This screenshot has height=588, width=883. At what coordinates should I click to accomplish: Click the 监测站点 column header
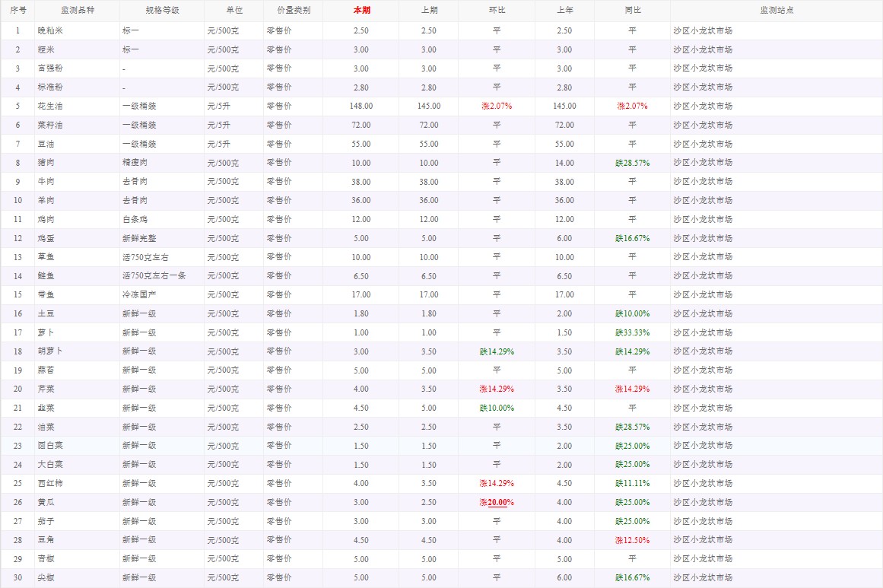pos(776,11)
